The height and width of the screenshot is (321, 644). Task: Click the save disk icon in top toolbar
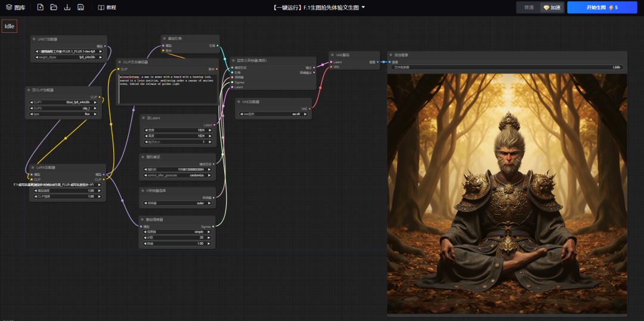click(x=81, y=7)
